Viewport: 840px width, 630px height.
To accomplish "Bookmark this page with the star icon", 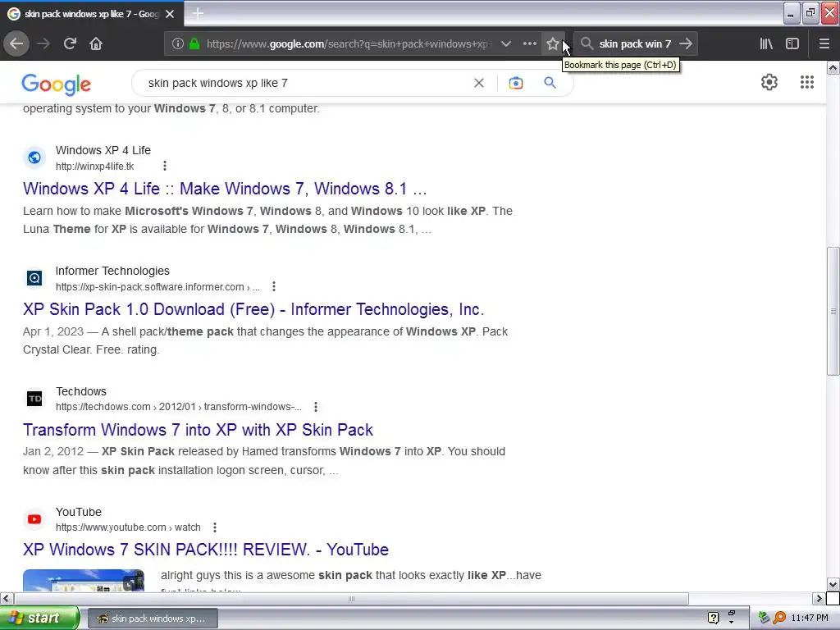I will click(x=552, y=44).
